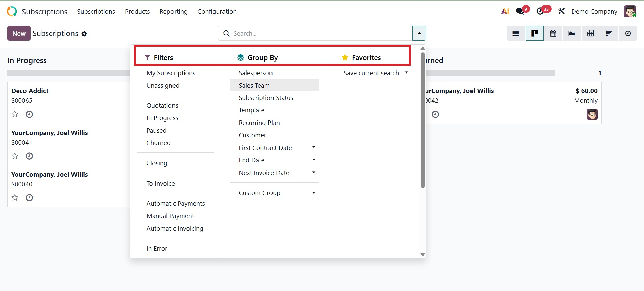Open the Configuration menu
The image size is (644, 291).
tap(217, 11)
